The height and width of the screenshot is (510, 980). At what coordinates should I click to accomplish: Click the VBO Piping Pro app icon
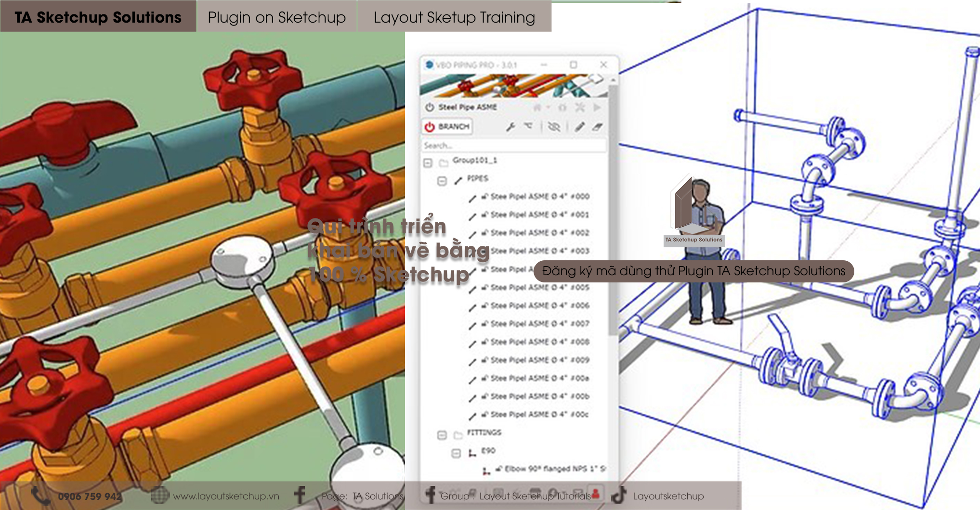point(430,64)
